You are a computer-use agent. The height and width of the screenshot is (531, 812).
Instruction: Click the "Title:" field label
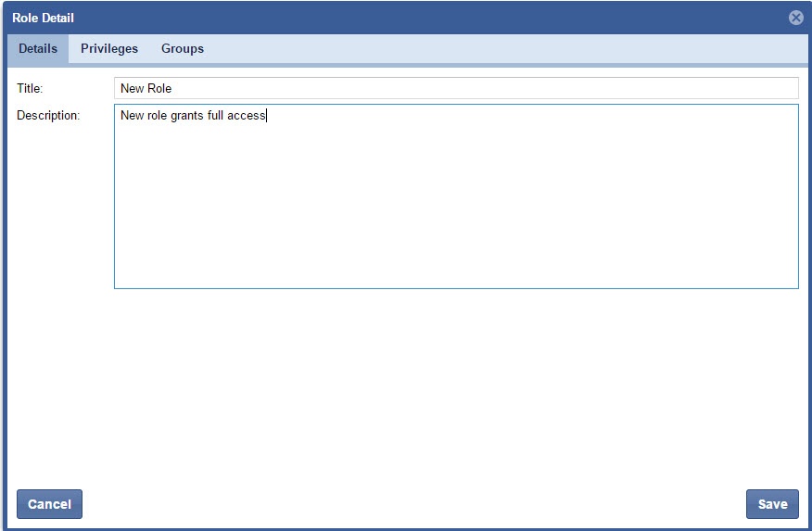point(31,89)
